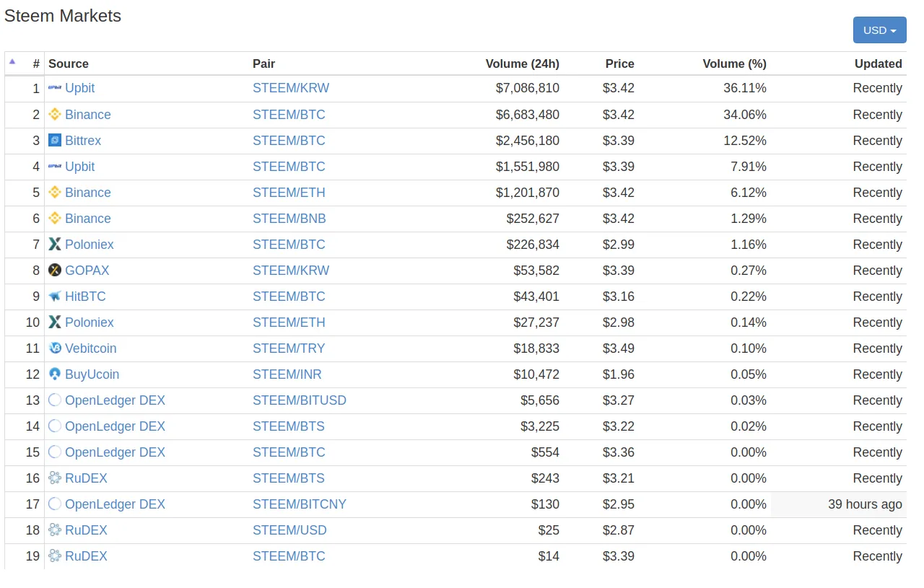Open STEEM/ETH pair in Binance row 5
Screen dimensions: 924x588
click(x=289, y=192)
